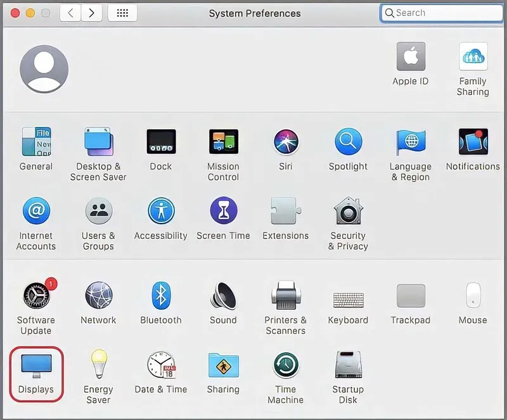
Task: Click the forward navigation arrow
Action: (92, 13)
